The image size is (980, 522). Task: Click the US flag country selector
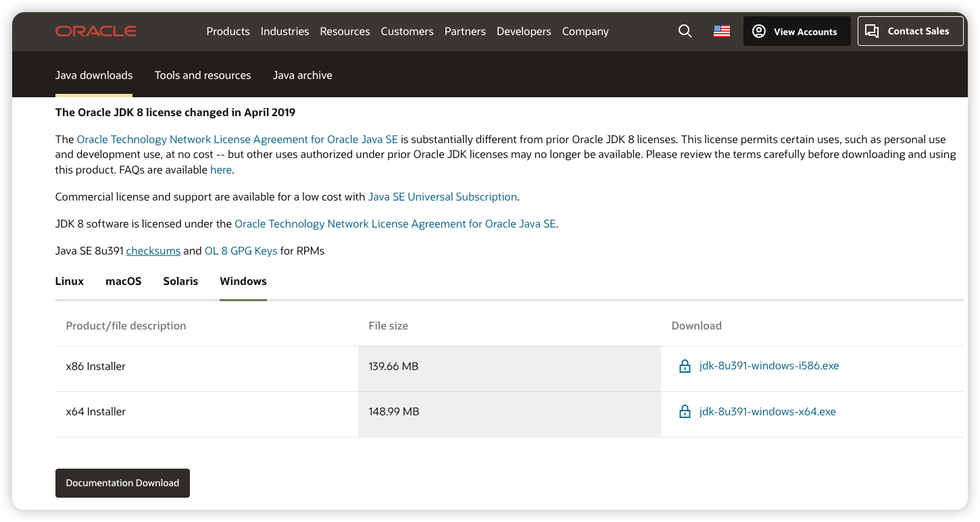click(x=721, y=31)
